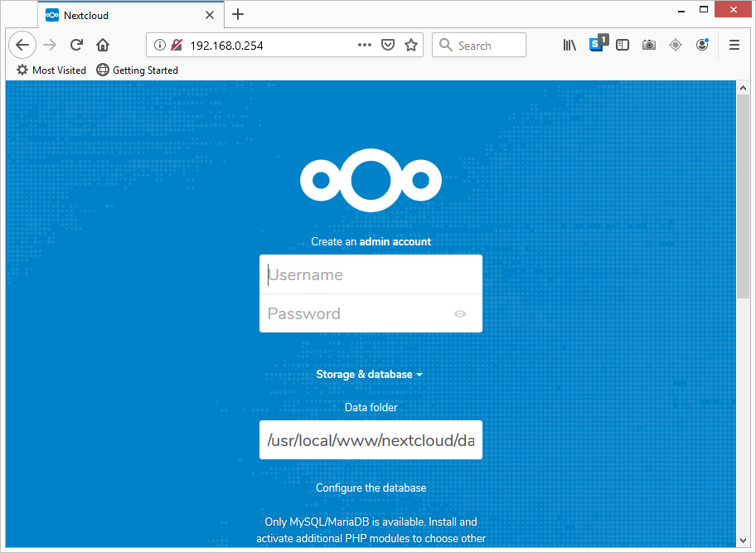Take a screenshot with the camera icon

coord(649,46)
